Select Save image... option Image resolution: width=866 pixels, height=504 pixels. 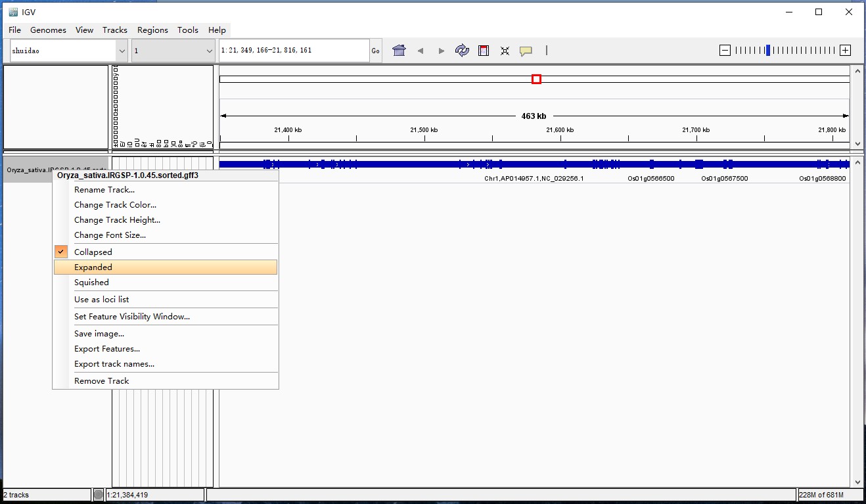tap(166, 334)
